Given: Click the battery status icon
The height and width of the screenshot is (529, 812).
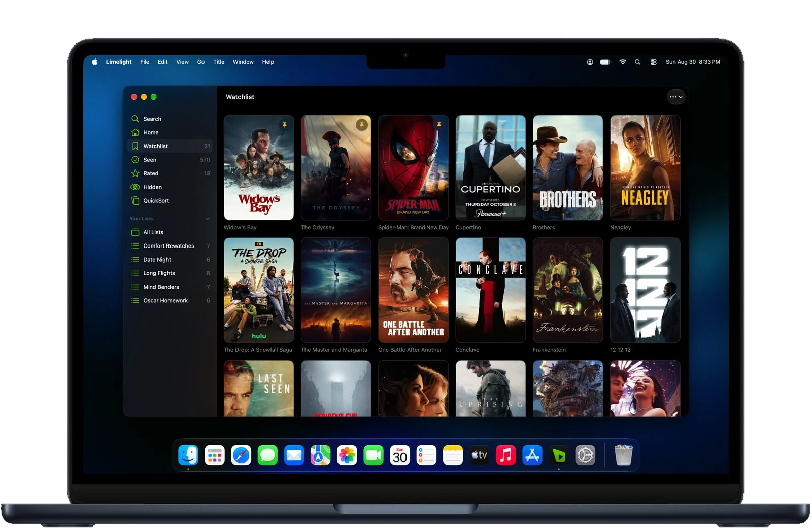Looking at the screenshot, I should [605, 62].
